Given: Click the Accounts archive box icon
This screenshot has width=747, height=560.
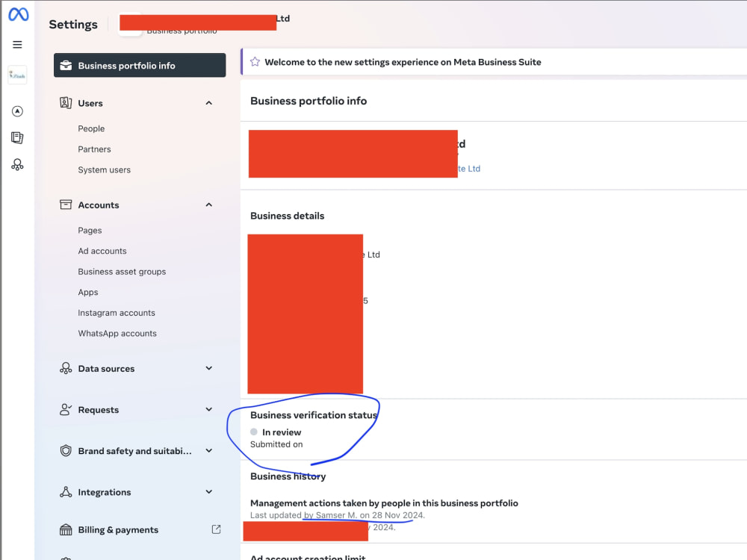Looking at the screenshot, I should tap(66, 205).
